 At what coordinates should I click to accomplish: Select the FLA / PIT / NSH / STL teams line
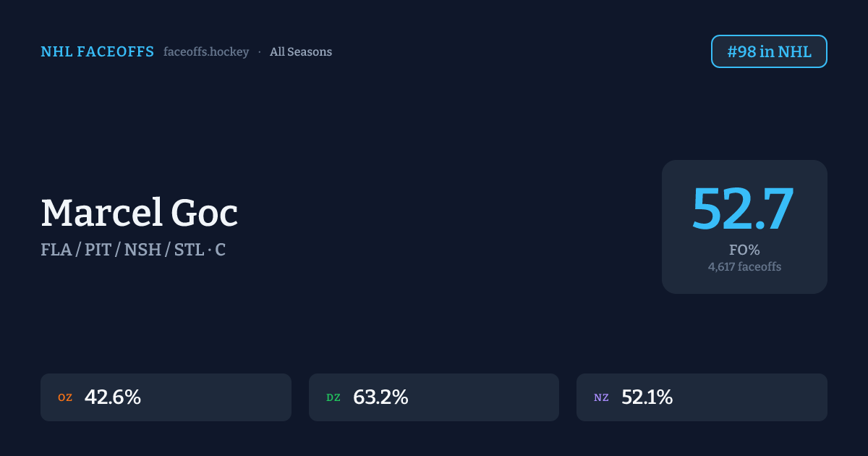[123, 250]
